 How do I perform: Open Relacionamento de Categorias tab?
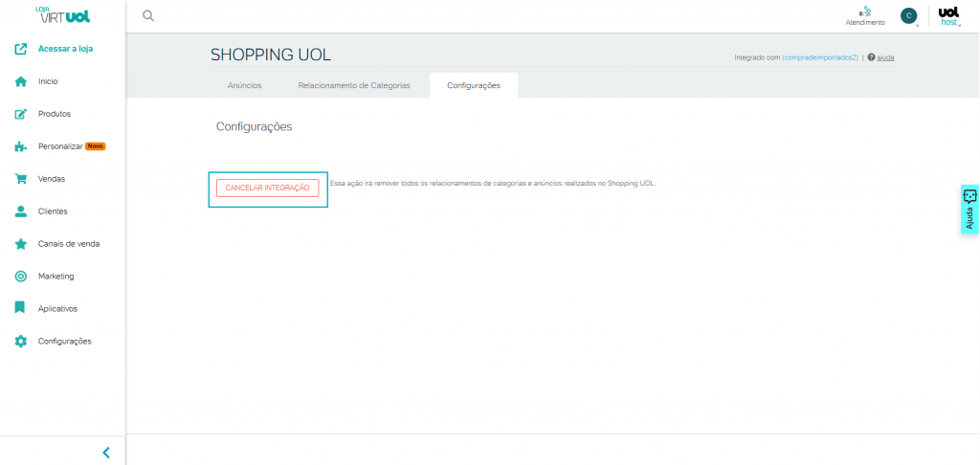click(354, 85)
